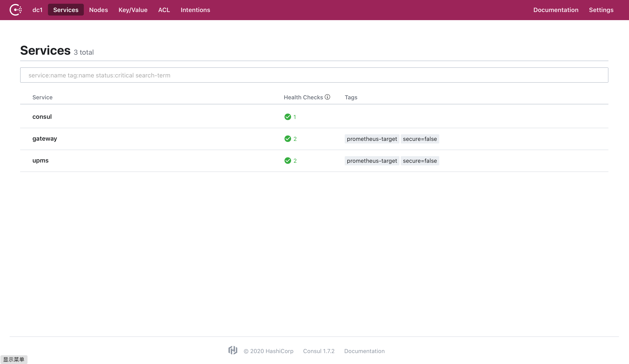Click the upms secure=false tag
Viewport: 629px width, 364px height.
420,161
